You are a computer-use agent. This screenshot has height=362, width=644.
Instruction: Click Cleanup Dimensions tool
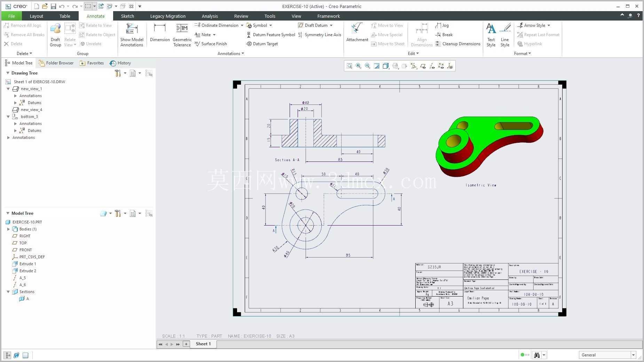tap(458, 44)
